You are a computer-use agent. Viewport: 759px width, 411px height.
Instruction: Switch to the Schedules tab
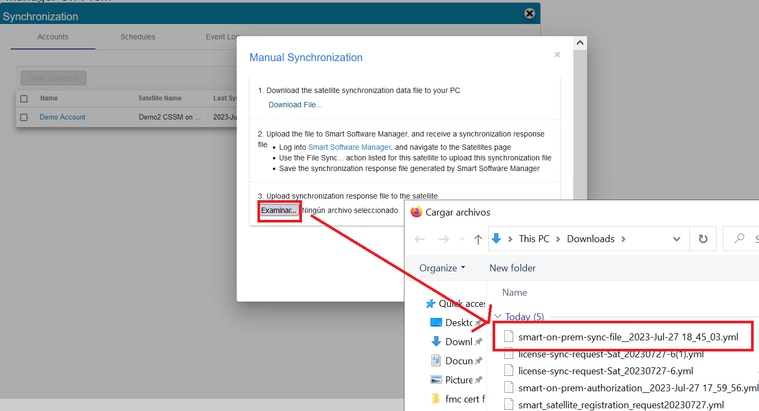pos(137,37)
